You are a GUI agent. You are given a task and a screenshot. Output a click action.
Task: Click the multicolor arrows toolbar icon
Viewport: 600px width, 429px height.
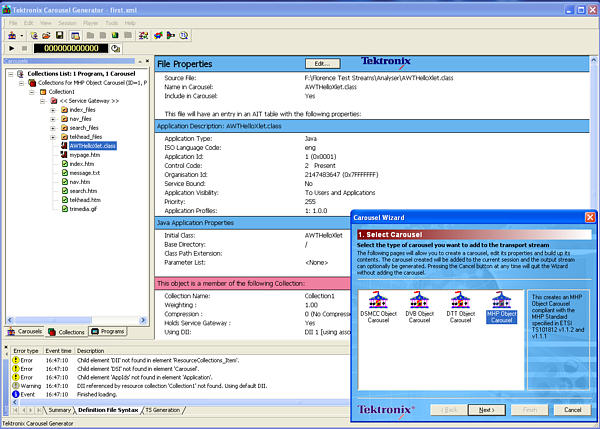coord(143,36)
